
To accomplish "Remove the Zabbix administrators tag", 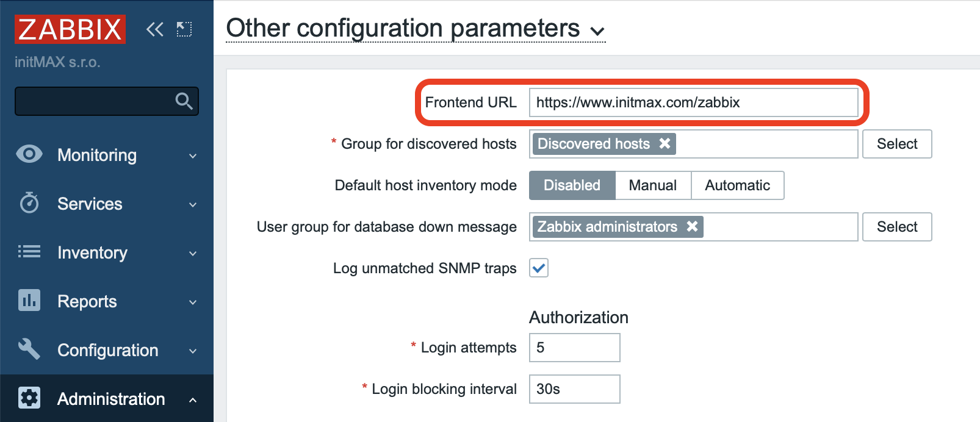I will (x=692, y=226).
